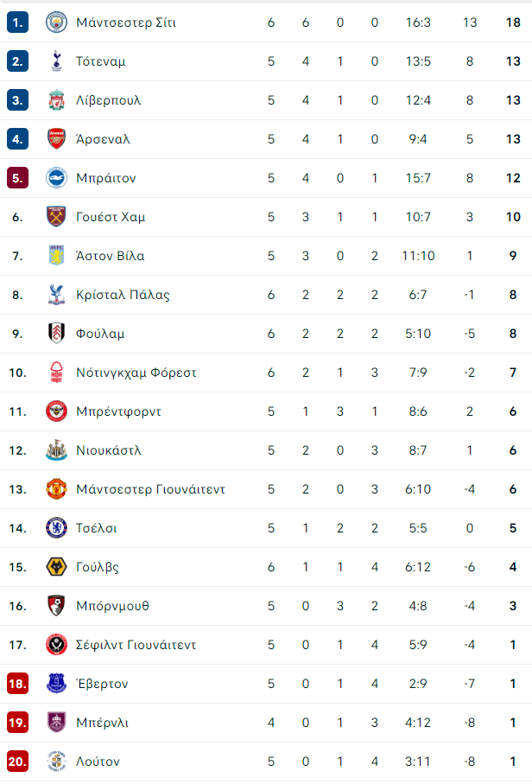The height and width of the screenshot is (784, 532).
Task: Click the Manchester City club crest
Action: click(56, 22)
